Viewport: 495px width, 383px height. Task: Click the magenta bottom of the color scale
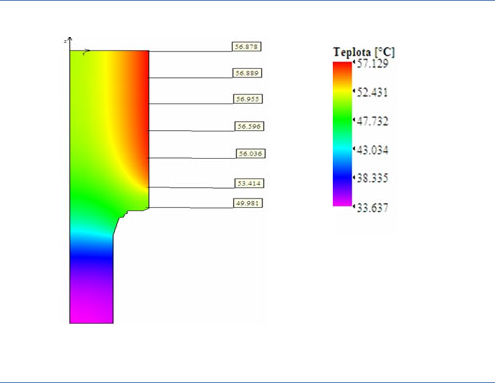(342, 201)
